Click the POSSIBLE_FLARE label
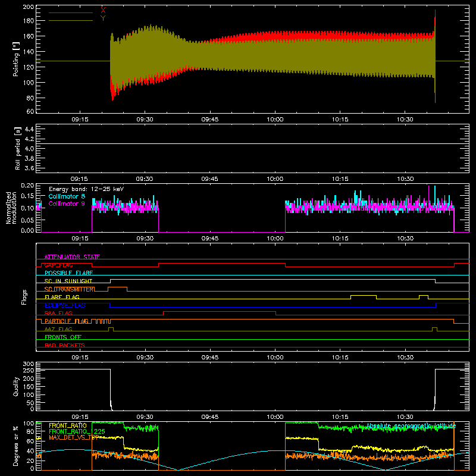Viewport: 476px width, 476px height. [x=68, y=273]
